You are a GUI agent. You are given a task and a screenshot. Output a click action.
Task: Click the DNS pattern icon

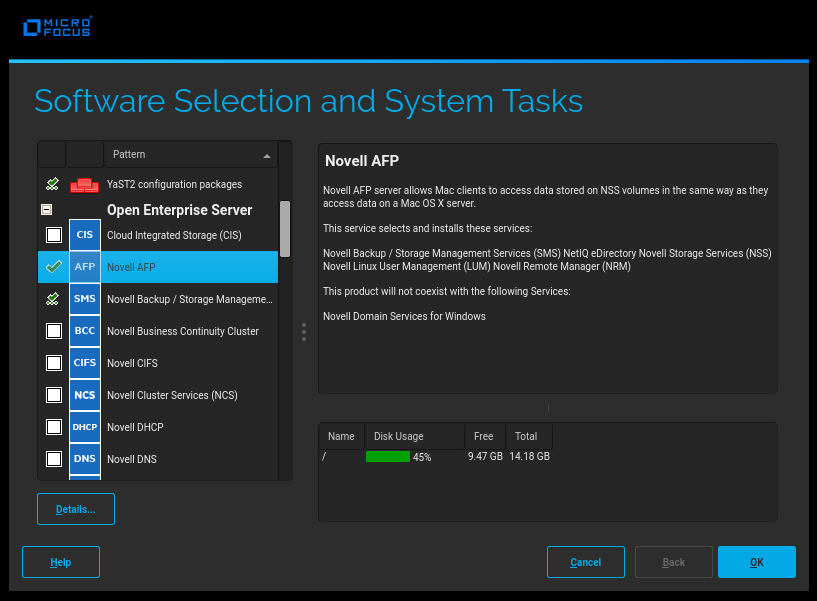pos(84,459)
